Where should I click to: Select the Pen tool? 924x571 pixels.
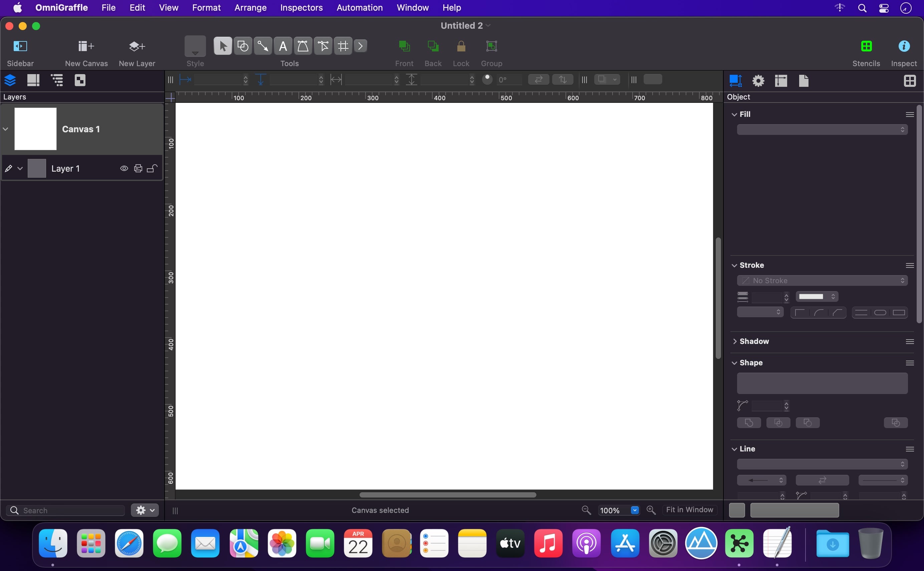(303, 46)
